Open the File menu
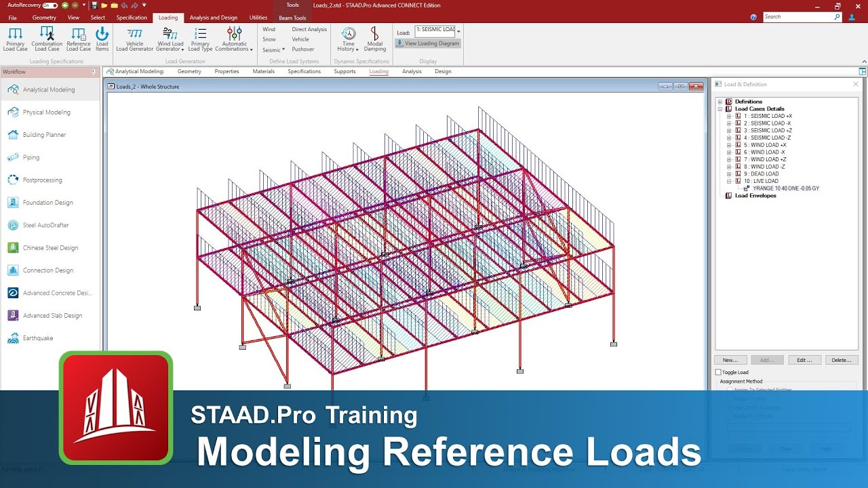The image size is (868, 488). pos(13,18)
